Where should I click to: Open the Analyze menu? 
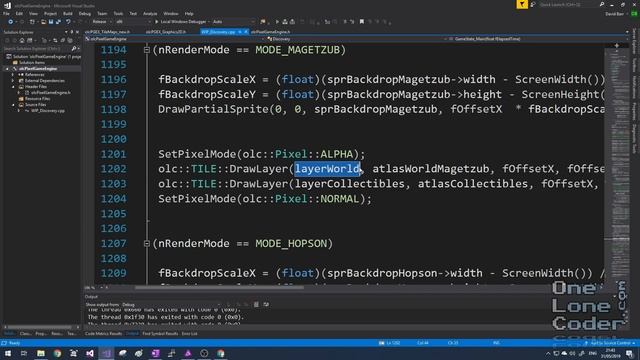point(150,13)
